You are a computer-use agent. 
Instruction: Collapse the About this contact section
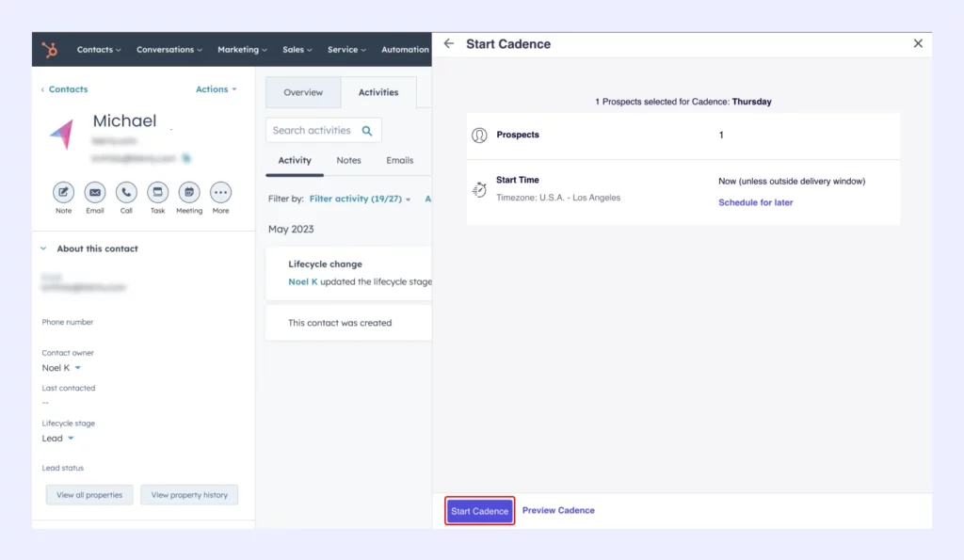(43, 249)
